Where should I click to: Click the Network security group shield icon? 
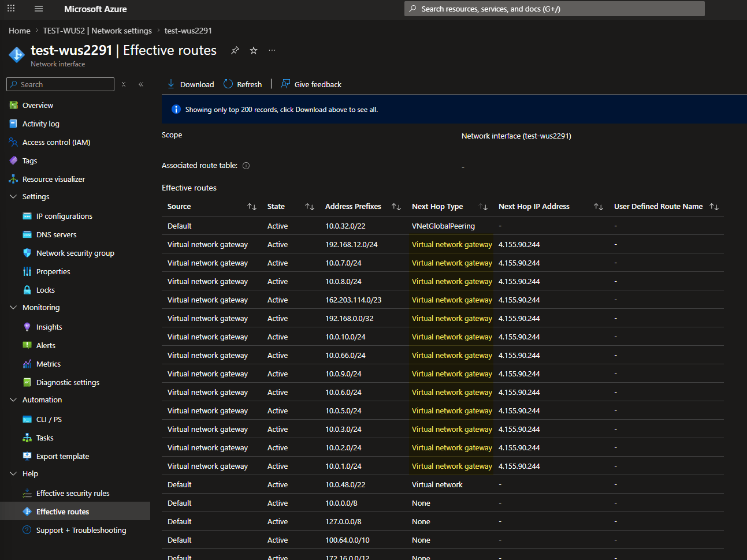point(27,253)
